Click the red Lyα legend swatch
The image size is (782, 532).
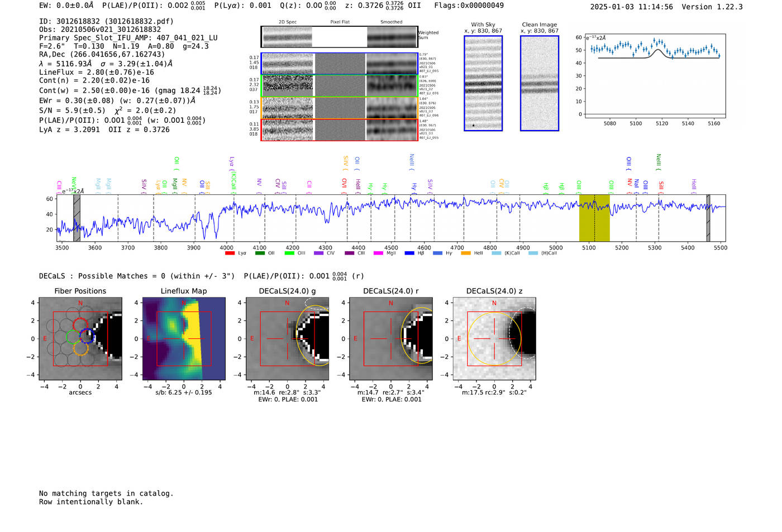(x=230, y=253)
